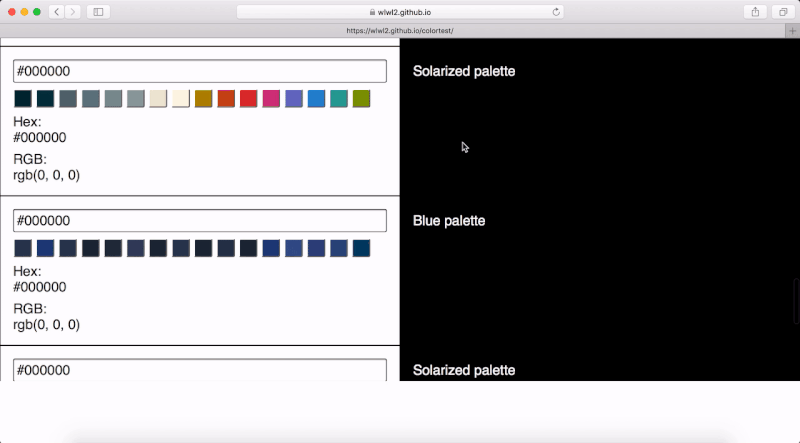The height and width of the screenshot is (443, 800).
Task: Reload the page with the refresh icon
Action: coord(556,12)
